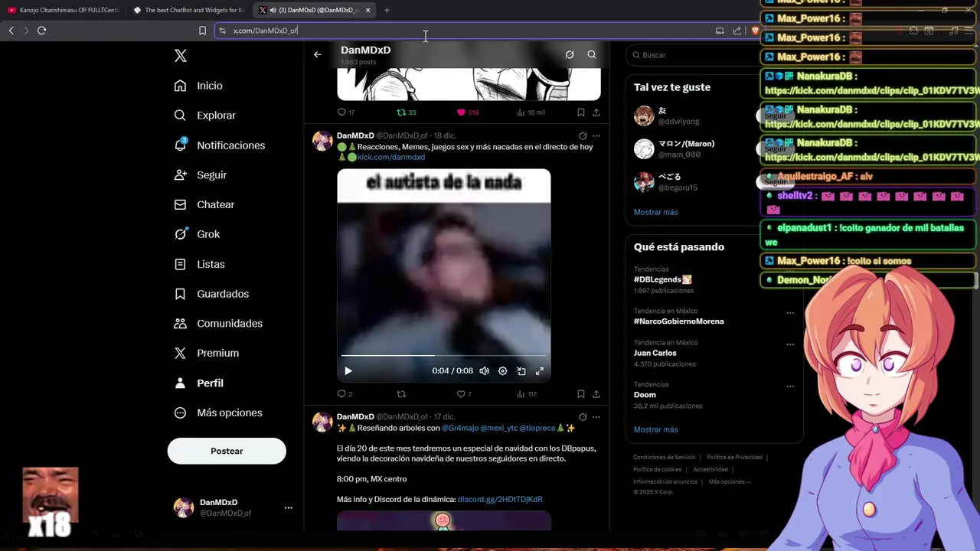Open Premium in sidebar
980x551 pixels.
click(x=206, y=354)
